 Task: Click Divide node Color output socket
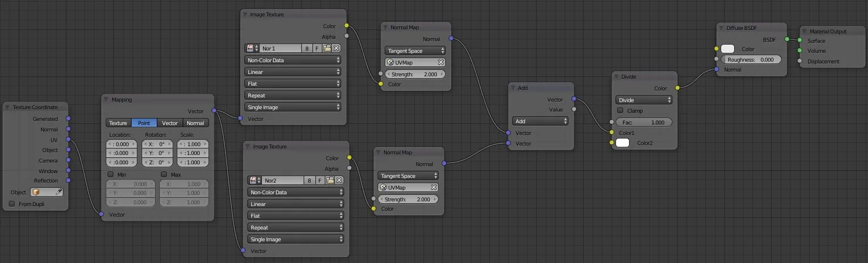tap(678, 88)
